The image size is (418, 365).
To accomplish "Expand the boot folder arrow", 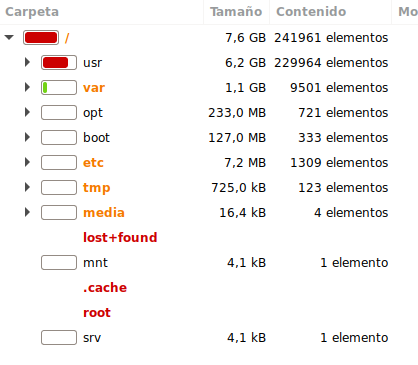I will (27, 137).
